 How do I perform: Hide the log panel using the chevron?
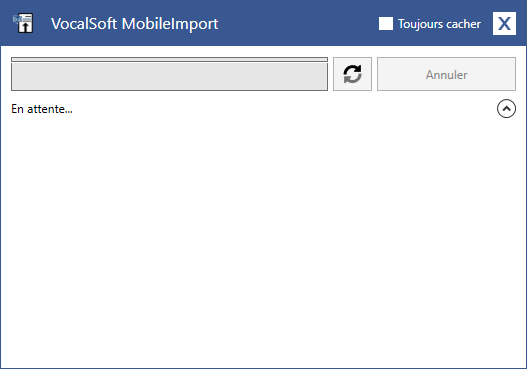click(506, 109)
